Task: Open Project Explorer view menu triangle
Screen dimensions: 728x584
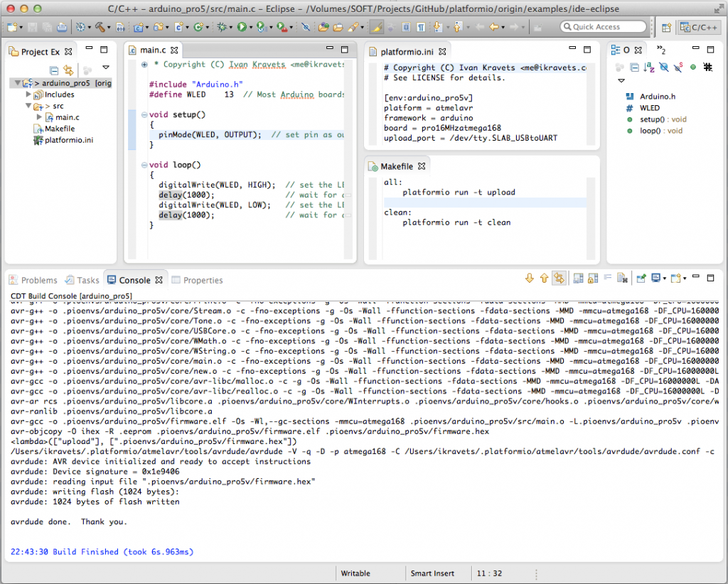Action: click(106, 67)
